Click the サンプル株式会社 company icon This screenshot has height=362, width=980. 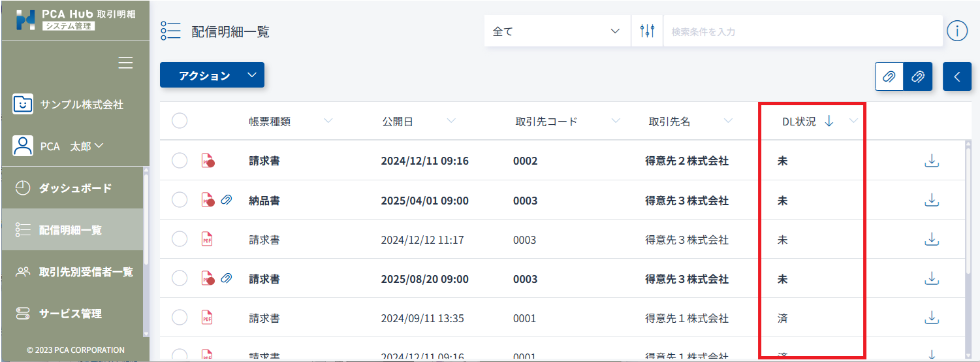pos(23,104)
